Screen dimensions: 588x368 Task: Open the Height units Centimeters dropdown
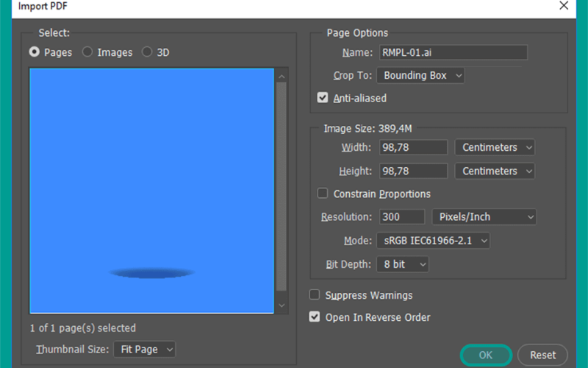coord(495,171)
